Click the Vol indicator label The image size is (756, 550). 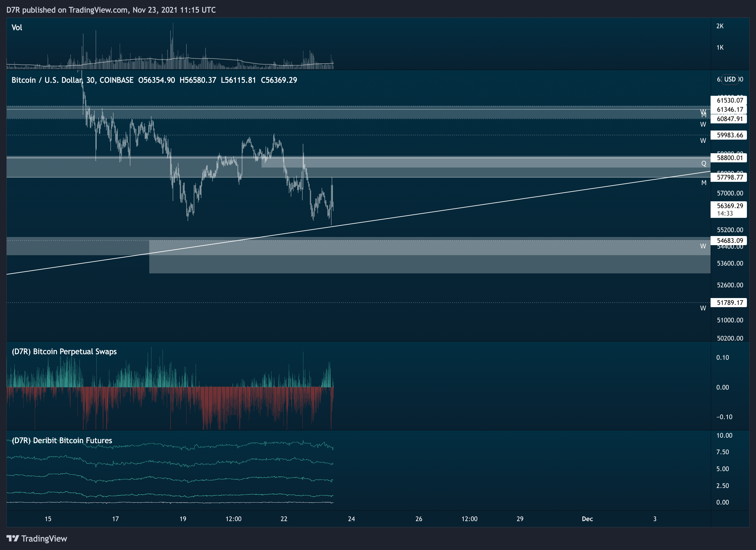click(17, 28)
